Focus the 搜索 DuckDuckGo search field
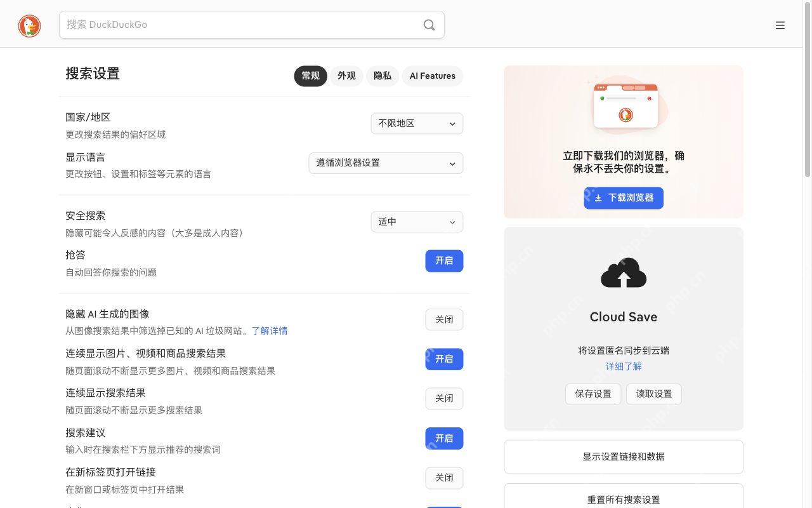 (x=252, y=25)
